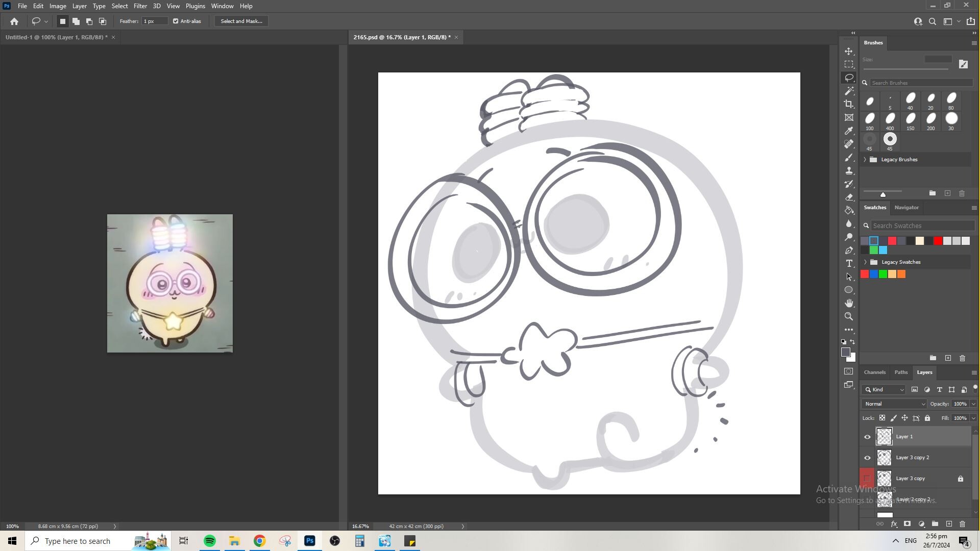Click the foreground color swatch
980x551 pixels.
point(846,353)
